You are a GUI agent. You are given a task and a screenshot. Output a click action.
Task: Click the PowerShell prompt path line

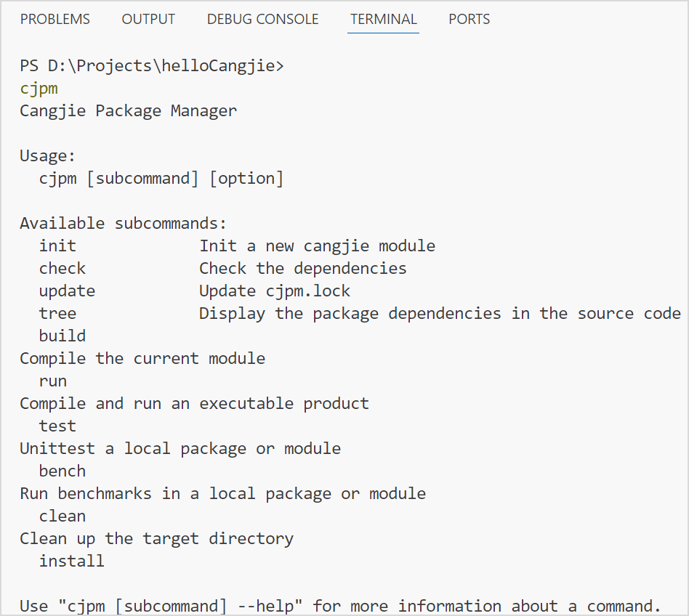click(x=152, y=66)
